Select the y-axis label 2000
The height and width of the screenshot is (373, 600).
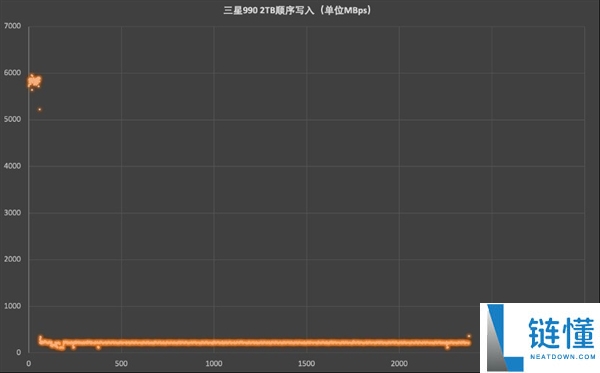pyautogui.click(x=12, y=259)
